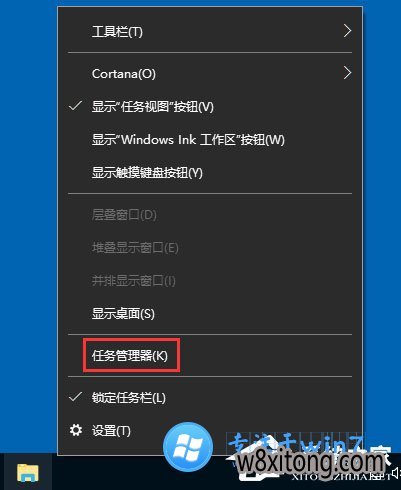The width and height of the screenshot is (401, 490).
Task: Open 任务管理器(K) from the context menu
Action: pos(210,356)
